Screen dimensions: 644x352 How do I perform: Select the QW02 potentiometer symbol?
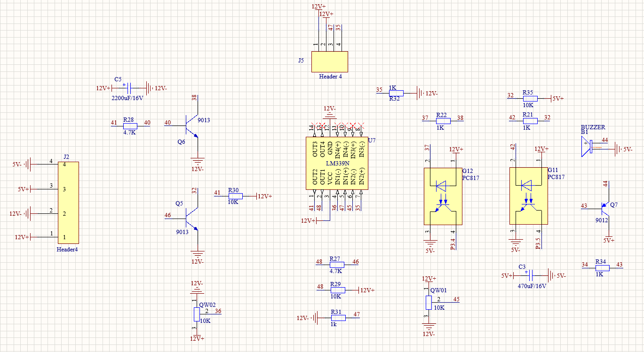[x=196, y=314]
